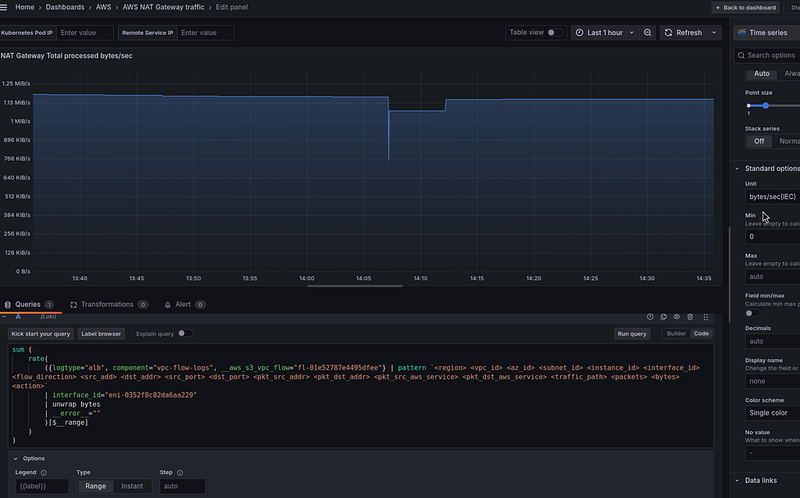
Task: Click the Display name field
Action: coord(772,381)
